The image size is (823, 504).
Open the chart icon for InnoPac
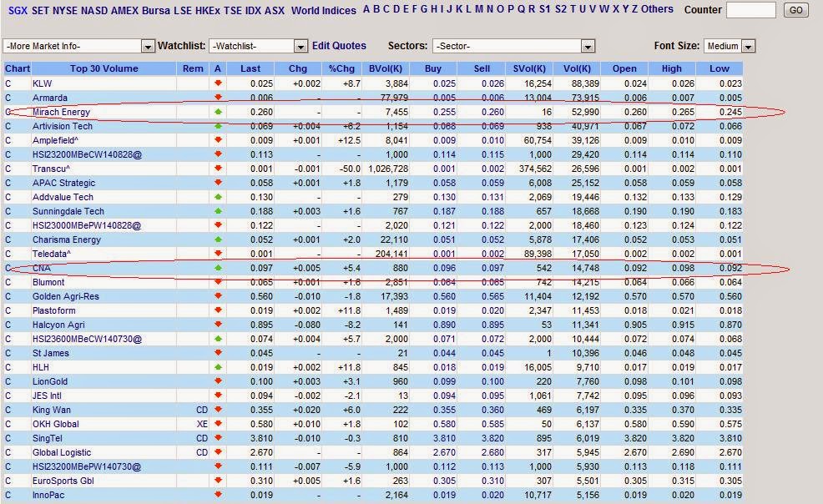coord(8,495)
